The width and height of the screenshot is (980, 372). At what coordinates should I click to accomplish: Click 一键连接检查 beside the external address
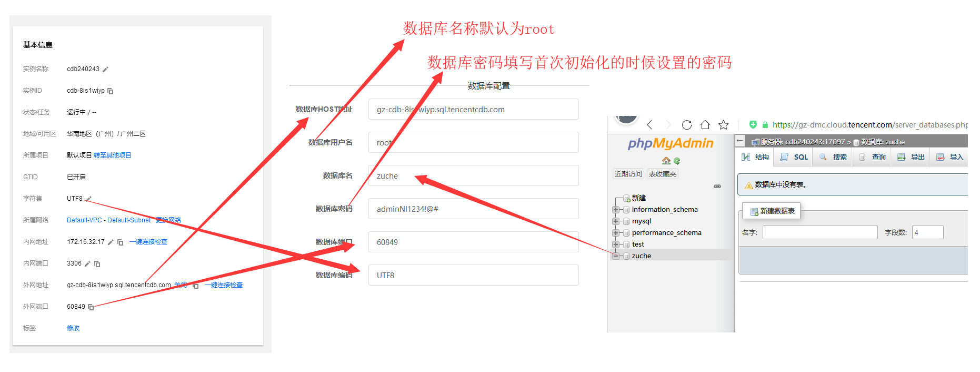point(224,285)
